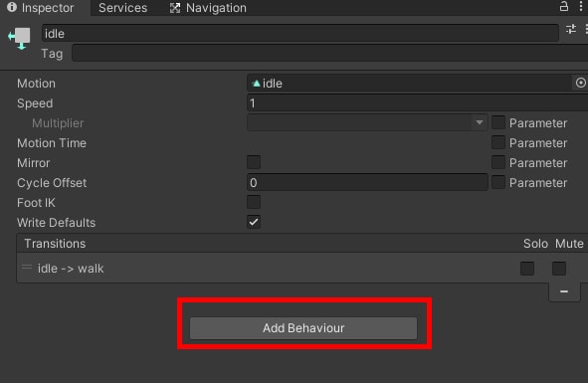Click the Motion Time label
This screenshot has width=588, height=383.
pyautogui.click(x=52, y=143)
